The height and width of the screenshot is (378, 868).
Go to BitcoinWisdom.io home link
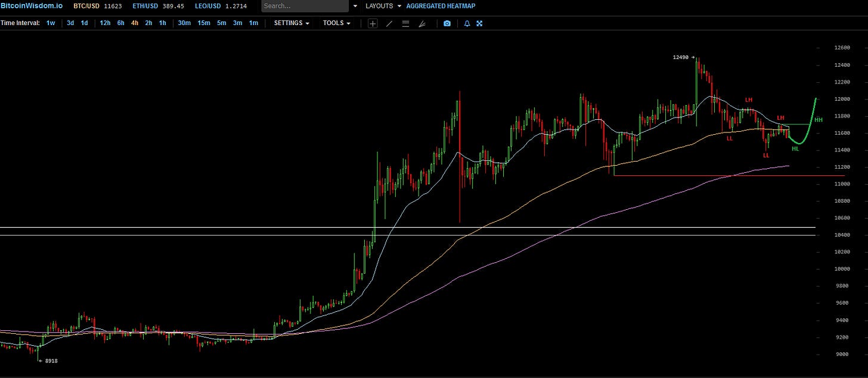(31, 6)
